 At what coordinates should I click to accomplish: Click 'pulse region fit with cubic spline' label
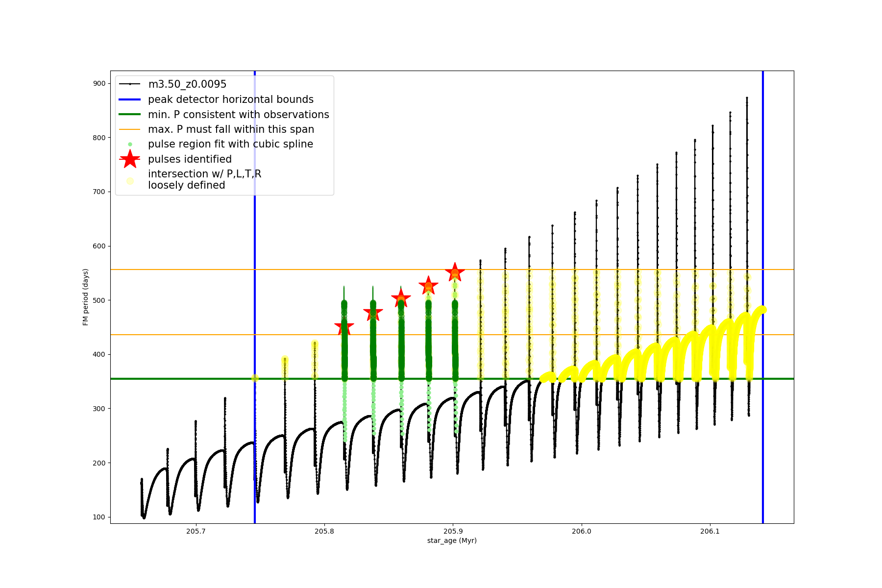click(230, 144)
